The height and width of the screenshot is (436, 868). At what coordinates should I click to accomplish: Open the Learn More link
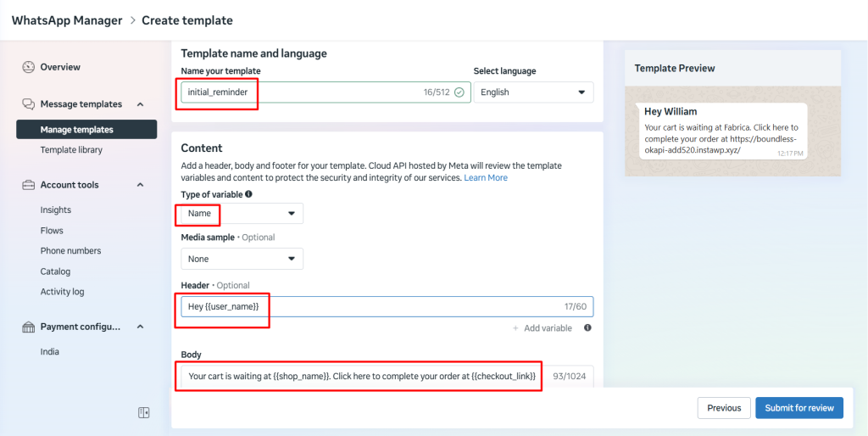[486, 178]
